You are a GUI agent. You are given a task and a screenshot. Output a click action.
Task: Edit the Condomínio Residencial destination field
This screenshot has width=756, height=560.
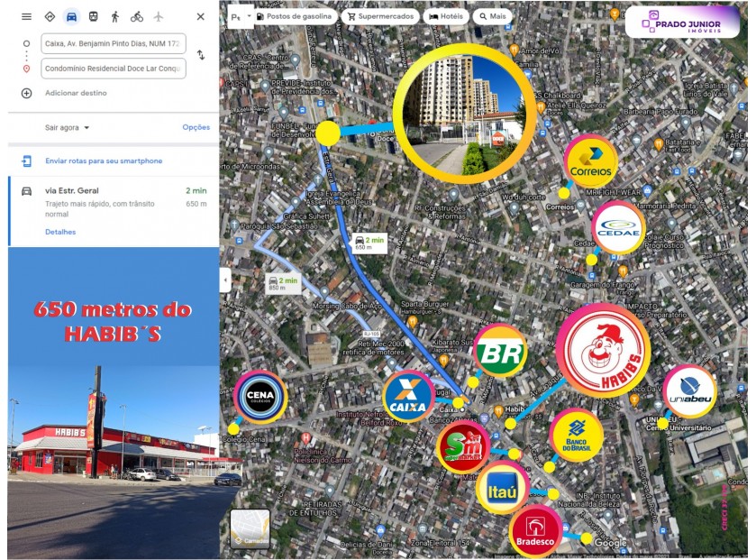coord(114,69)
